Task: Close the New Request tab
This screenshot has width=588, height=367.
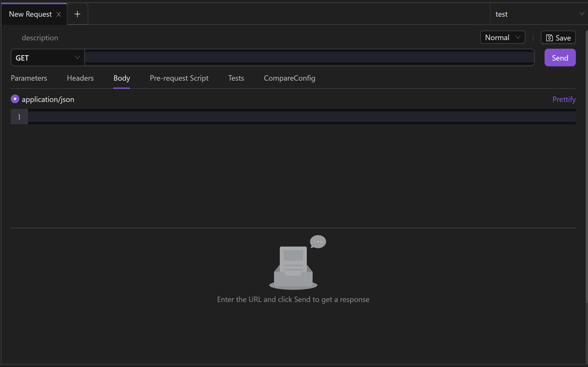Action: (x=58, y=15)
